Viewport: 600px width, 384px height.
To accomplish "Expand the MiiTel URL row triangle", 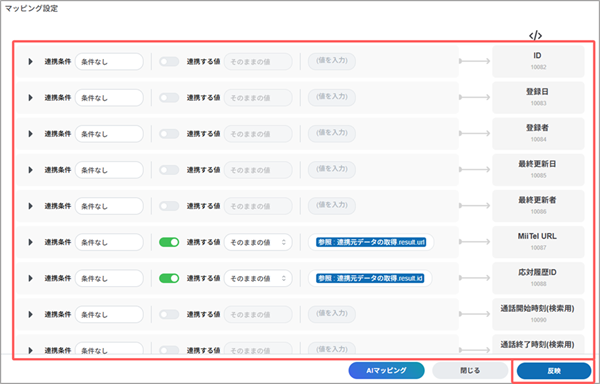I will point(30,242).
